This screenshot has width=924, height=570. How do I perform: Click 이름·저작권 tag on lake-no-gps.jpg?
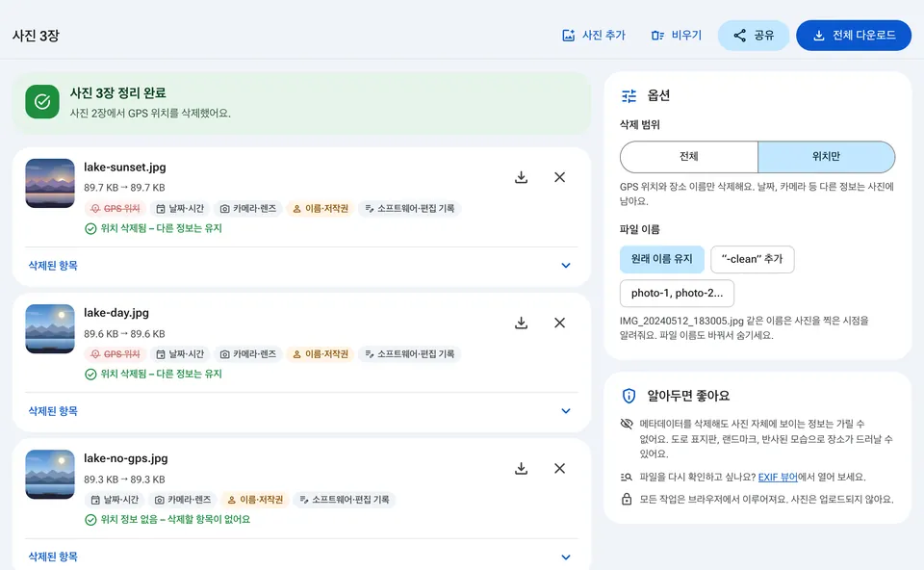pos(254,500)
